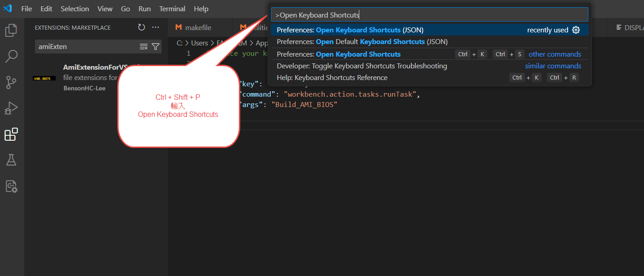Refresh the extensions marketplace list

(x=141, y=27)
